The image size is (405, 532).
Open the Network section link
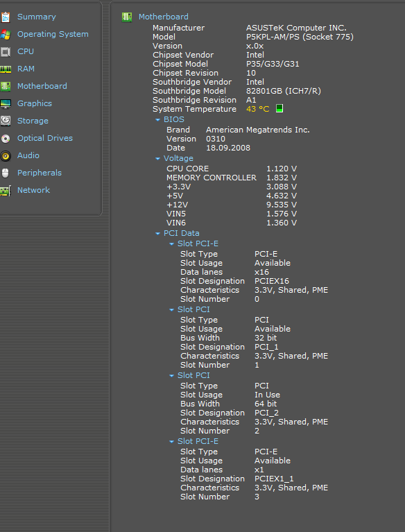click(33, 189)
